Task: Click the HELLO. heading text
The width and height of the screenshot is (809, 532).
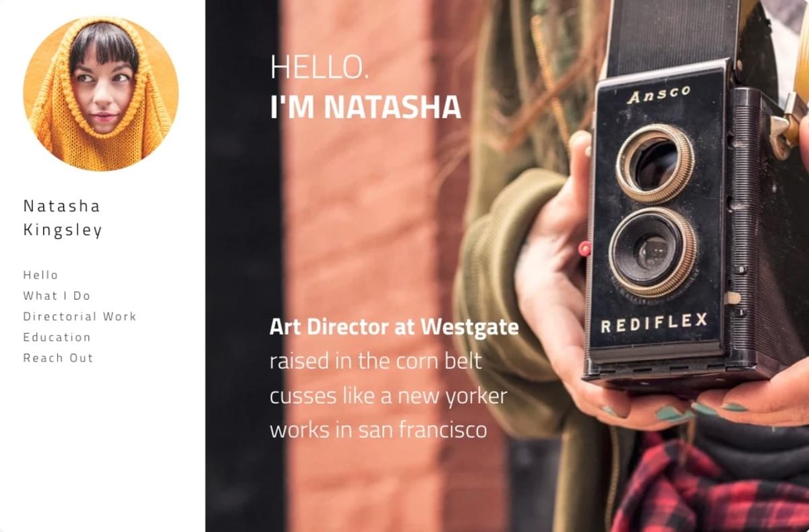Action: tap(320, 67)
